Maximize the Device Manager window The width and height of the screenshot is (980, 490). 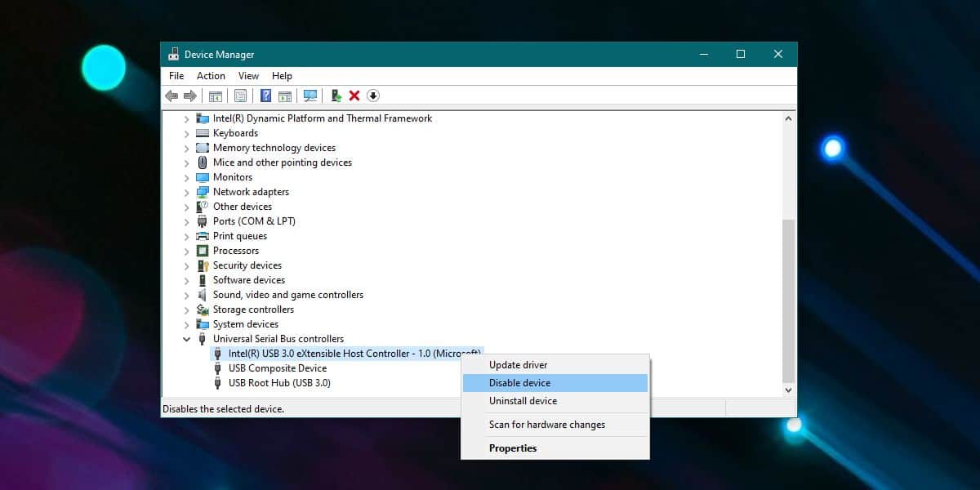[741, 55]
